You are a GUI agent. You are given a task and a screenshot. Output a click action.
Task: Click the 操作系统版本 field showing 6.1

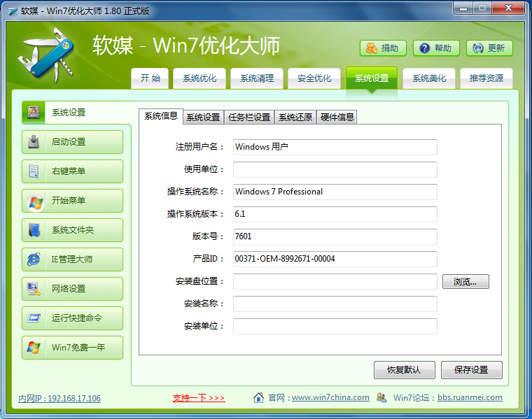[x=335, y=214]
